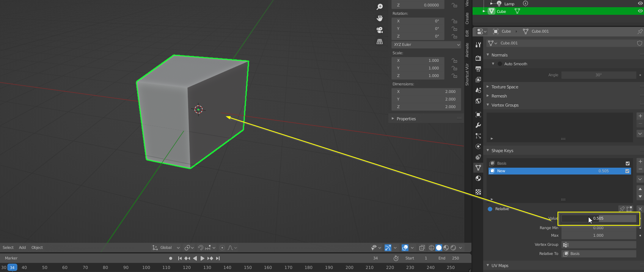Open the Object menu in viewport header
Viewport: 644px width, 272px height.
coord(37,248)
